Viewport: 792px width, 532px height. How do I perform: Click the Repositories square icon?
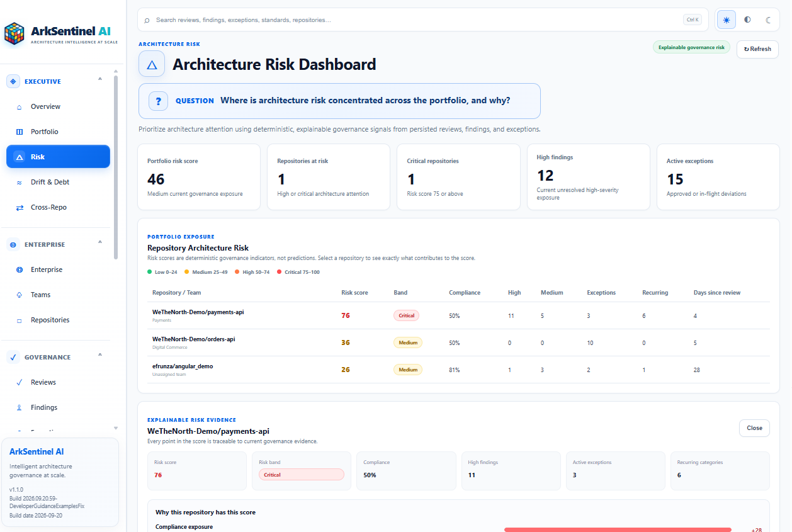tap(19, 320)
